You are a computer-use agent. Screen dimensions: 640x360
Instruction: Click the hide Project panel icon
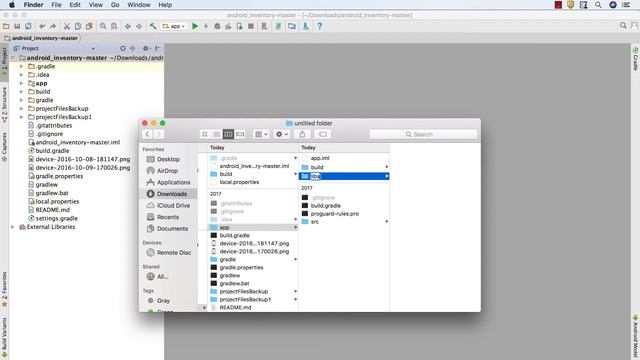[x=158, y=48]
